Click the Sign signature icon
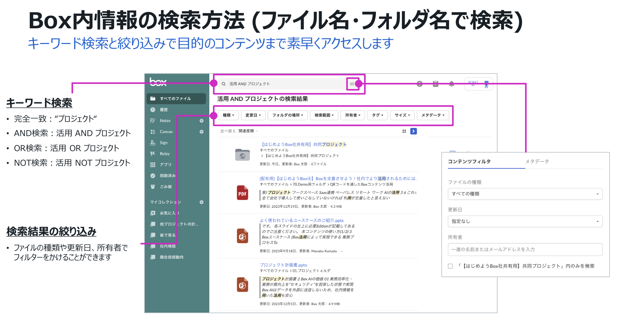Viewport: 644px width, 322px height. pyautogui.click(x=153, y=143)
